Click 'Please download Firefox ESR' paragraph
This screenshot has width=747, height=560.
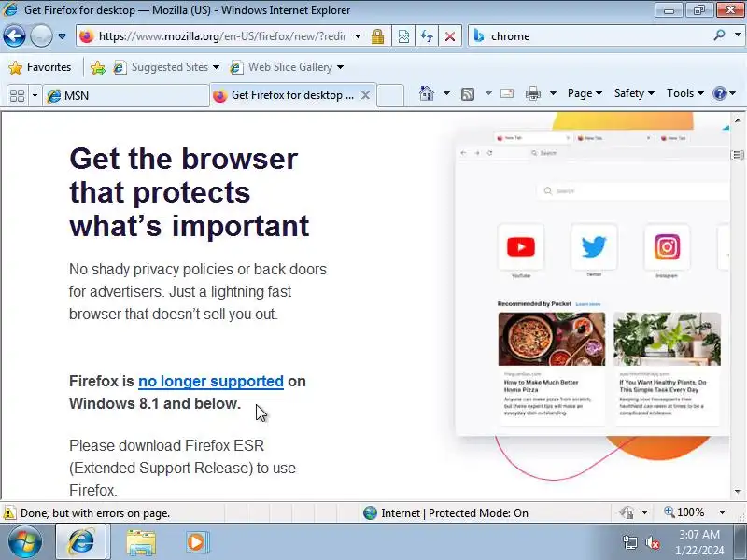pos(182,468)
